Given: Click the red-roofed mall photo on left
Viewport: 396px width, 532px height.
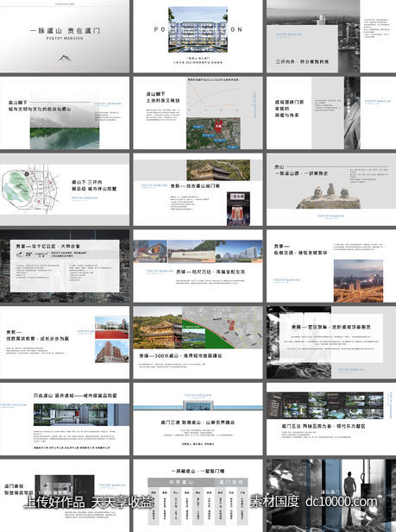Looking at the screenshot, I should (x=150, y=251).
